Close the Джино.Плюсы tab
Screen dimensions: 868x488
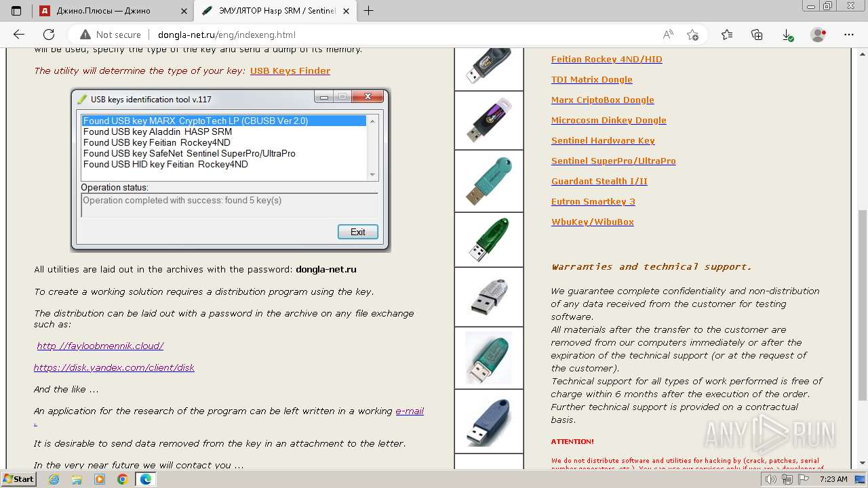(183, 11)
